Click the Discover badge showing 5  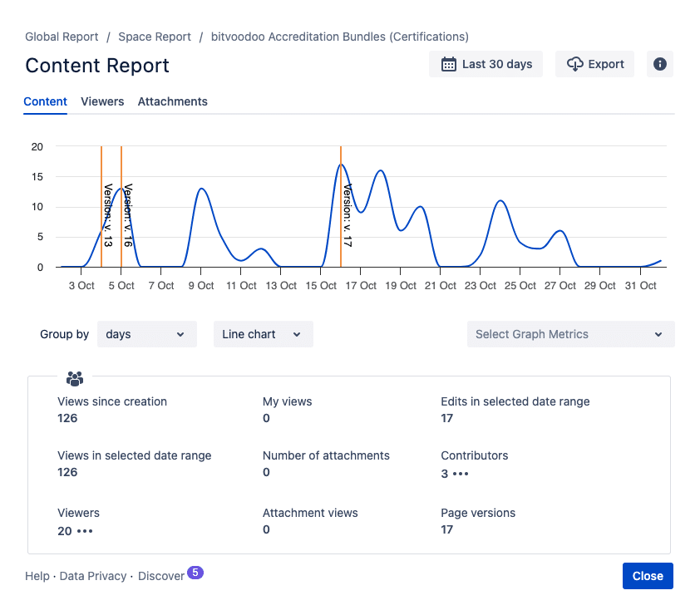(x=195, y=572)
